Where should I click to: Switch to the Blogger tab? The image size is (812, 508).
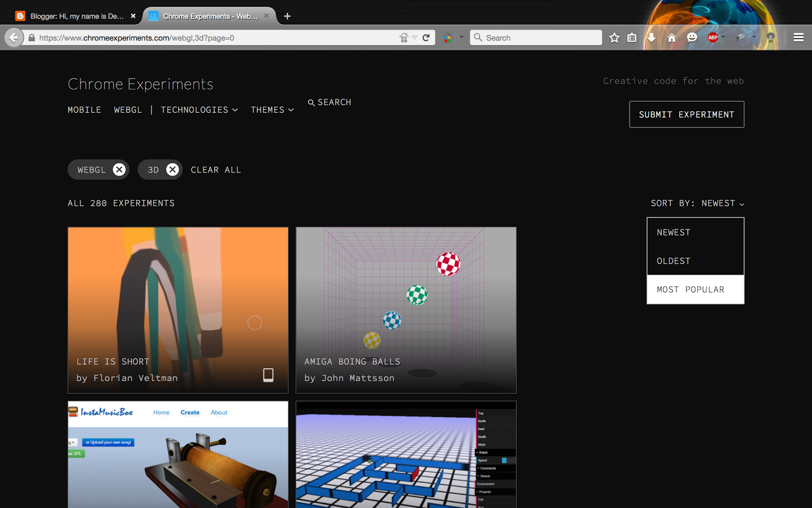(x=76, y=16)
